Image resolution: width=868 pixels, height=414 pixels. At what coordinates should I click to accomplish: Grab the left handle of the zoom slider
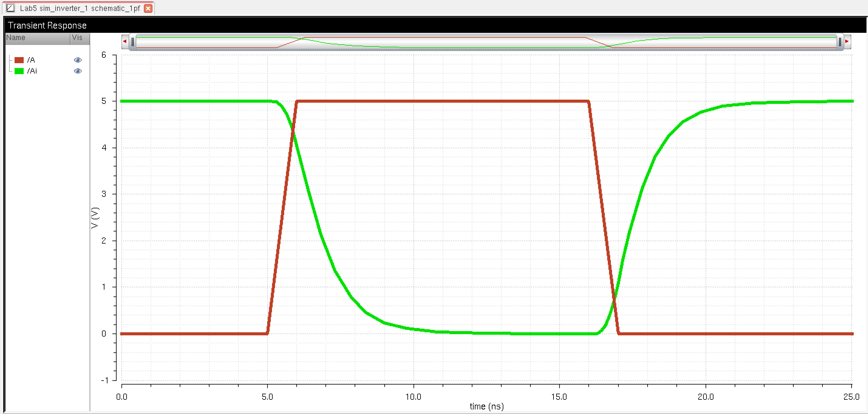coord(133,42)
